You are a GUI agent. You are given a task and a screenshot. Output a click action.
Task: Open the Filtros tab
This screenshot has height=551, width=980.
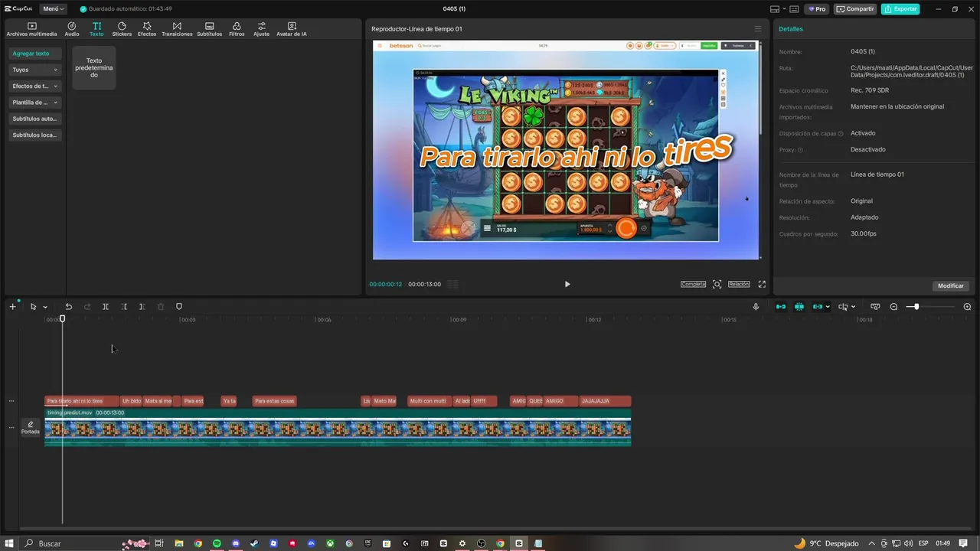pos(237,29)
